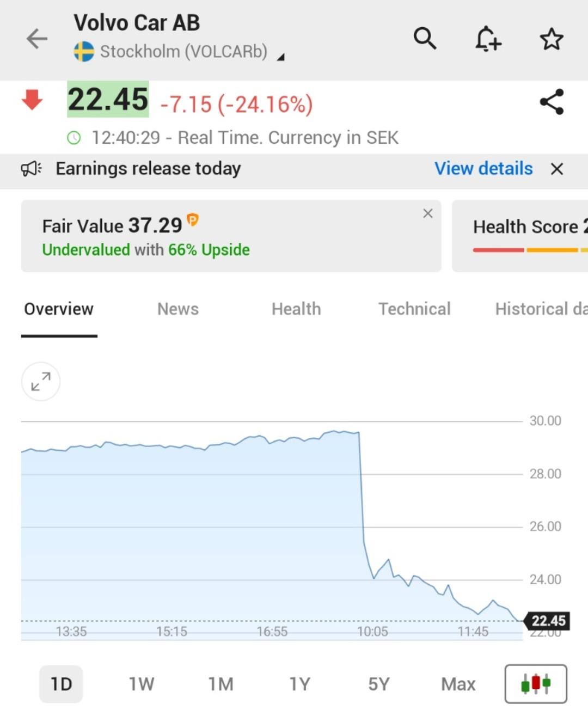Screen dimensions: 588x722
Task: Open the Technical tab
Action: pos(414,309)
